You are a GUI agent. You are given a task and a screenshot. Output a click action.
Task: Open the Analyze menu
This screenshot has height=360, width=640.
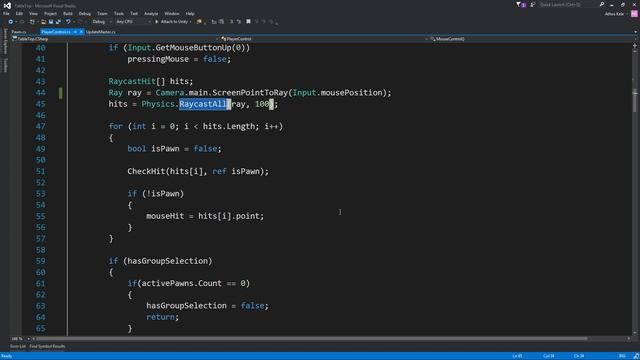coord(151,13)
